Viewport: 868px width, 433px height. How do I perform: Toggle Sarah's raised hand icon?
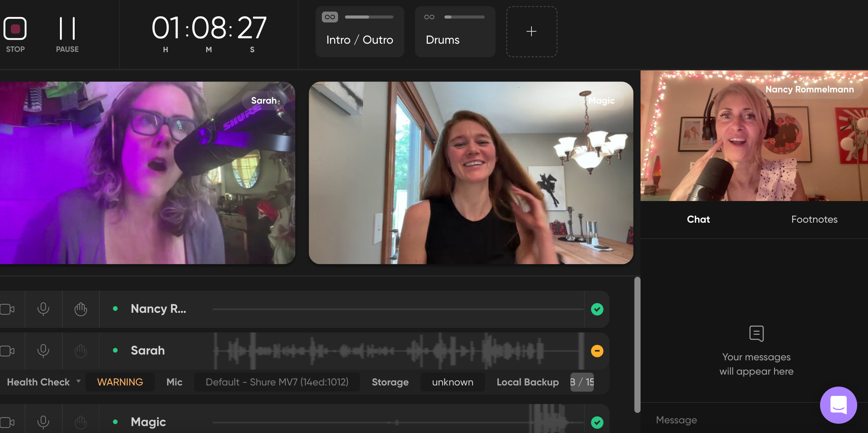(81, 351)
